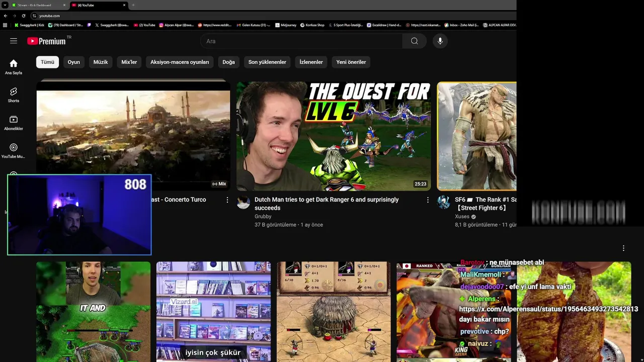The width and height of the screenshot is (644, 362).
Task: Open the (79) Dashboard bookmark
Action: coord(66,25)
